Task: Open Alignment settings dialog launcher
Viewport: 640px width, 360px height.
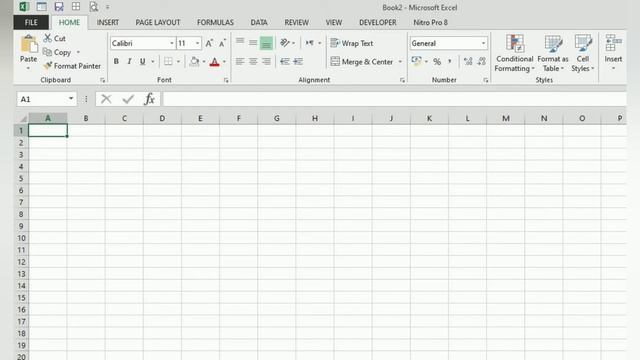Action: click(x=402, y=80)
